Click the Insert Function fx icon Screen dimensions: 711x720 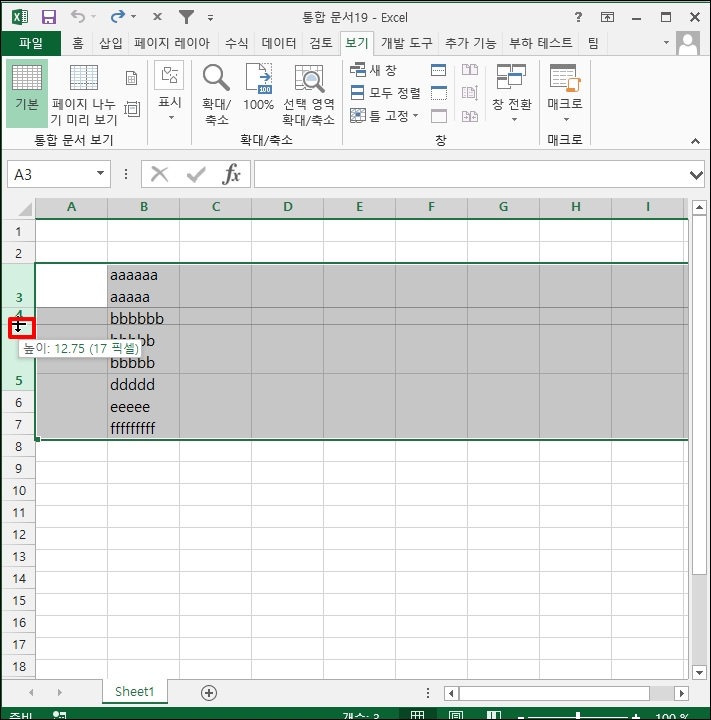click(231, 174)
